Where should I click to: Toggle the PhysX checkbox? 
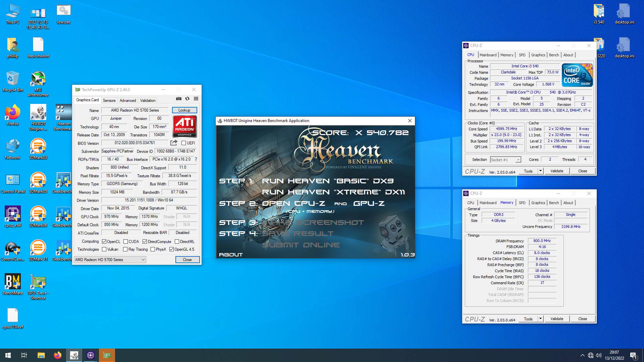153,249
